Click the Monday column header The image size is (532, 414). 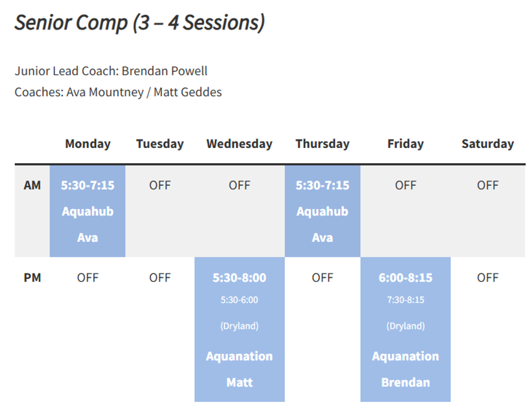[88, 144]
